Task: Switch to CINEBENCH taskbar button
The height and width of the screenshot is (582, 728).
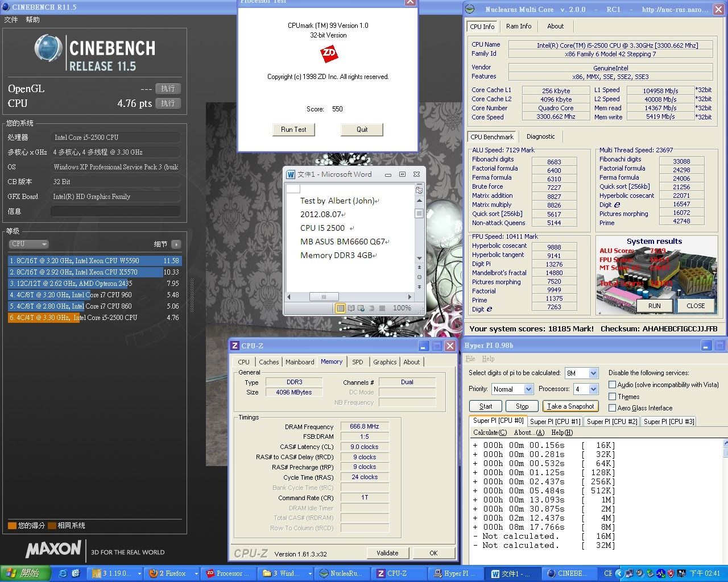Action: [x=569, y=573]
